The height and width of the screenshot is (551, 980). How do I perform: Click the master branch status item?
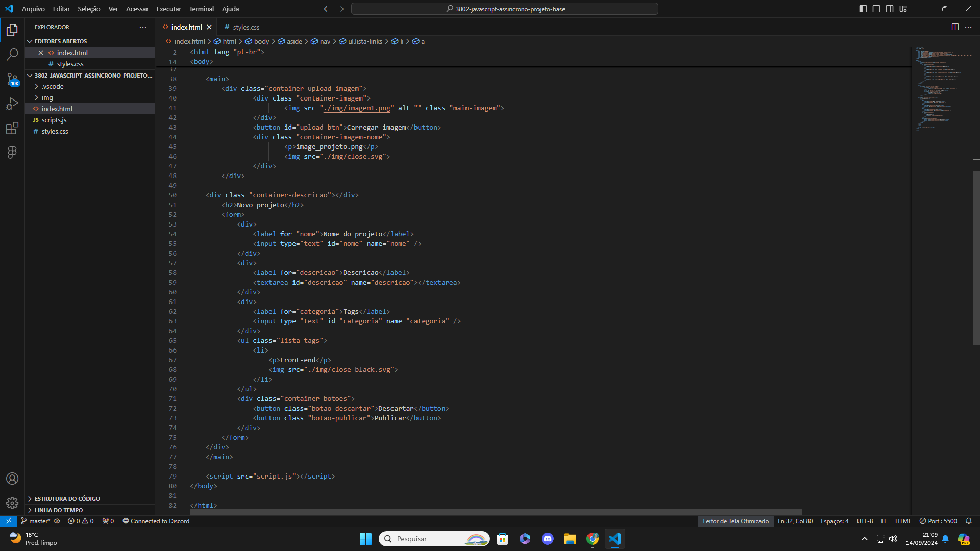35,521
